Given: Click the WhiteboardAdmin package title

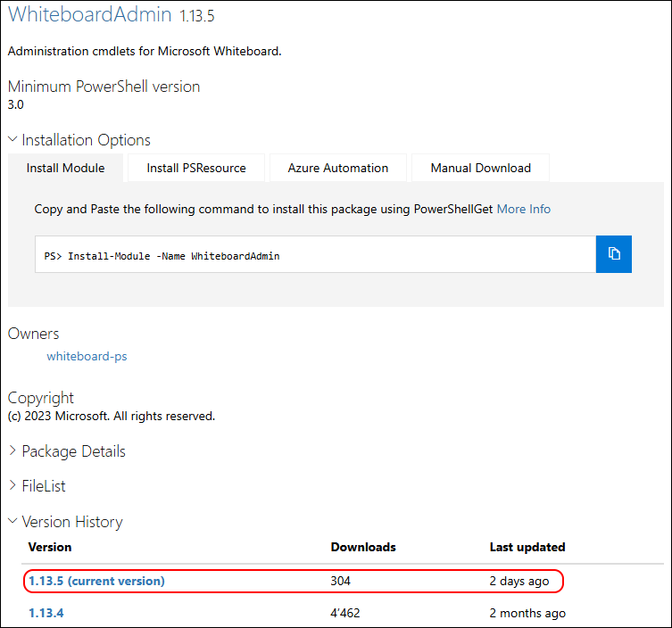Looking at the screenshot, I should coord(90,14).
